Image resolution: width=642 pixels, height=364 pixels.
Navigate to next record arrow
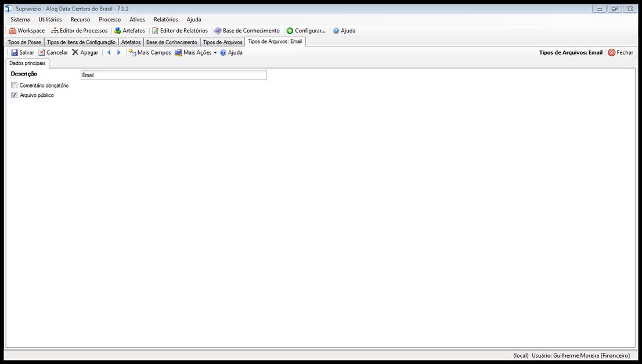pos(118,52)
